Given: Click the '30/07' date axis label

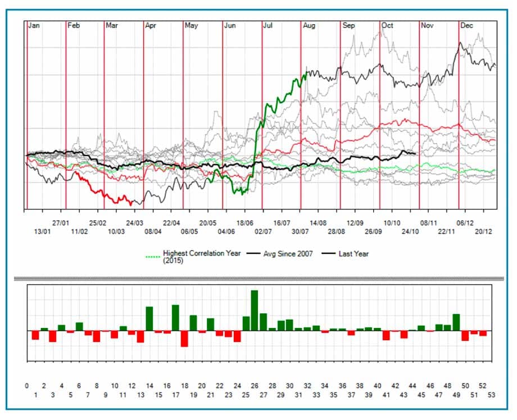Looking at the screenshot, I should (x=300, y=231).
